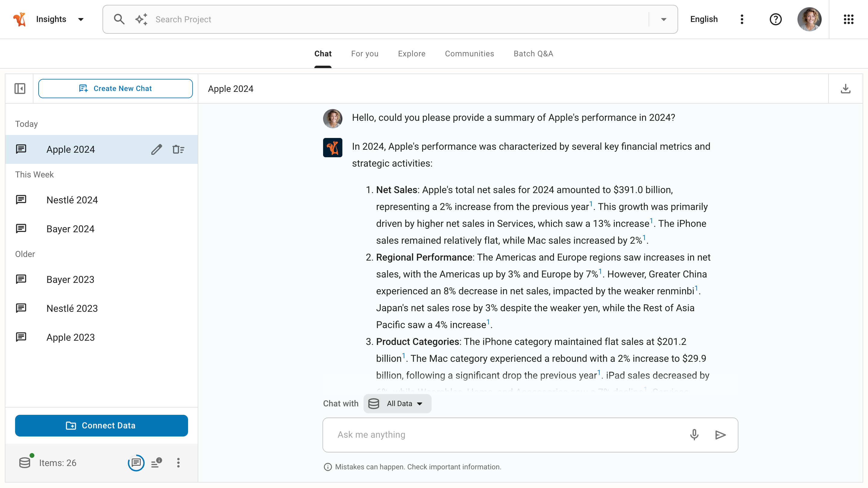Open the Insights product dropdown
This screenshot has width=868, height=488.
[81, 19]
